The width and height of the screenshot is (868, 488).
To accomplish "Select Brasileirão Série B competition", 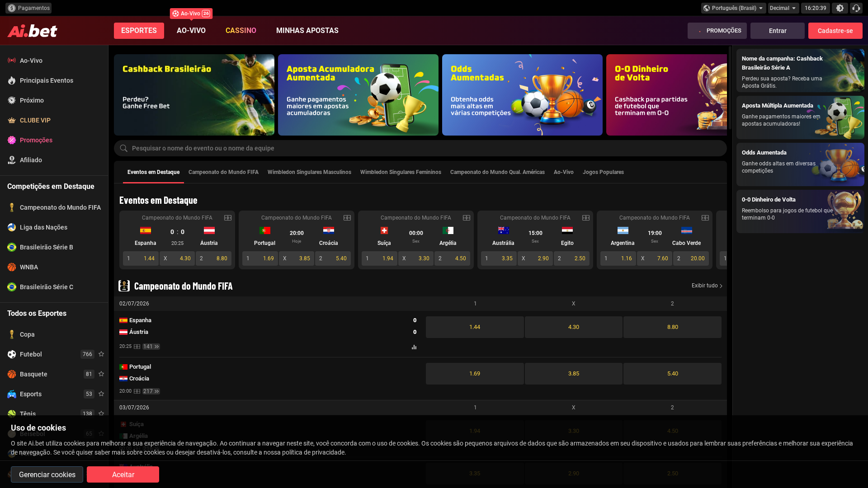I will pos(54,247).
